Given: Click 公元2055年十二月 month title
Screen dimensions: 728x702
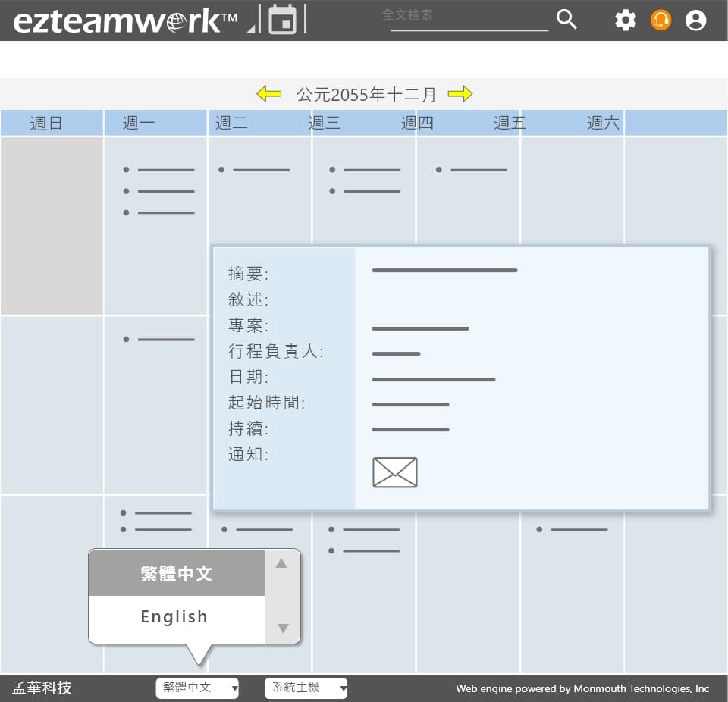Looking at the screenshot, I should (x=366, y=95).
